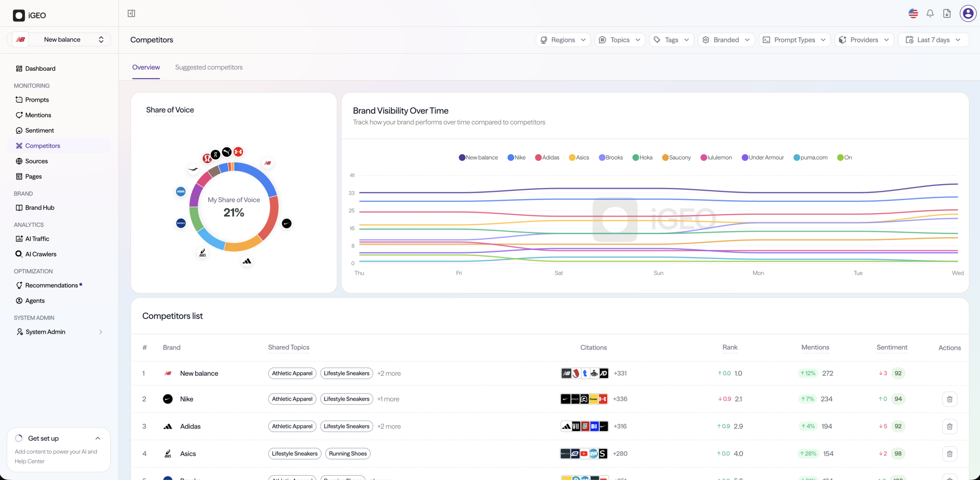
Task: Click the Adidas logo on the donut chart
Action: click(x=247, y=261)
